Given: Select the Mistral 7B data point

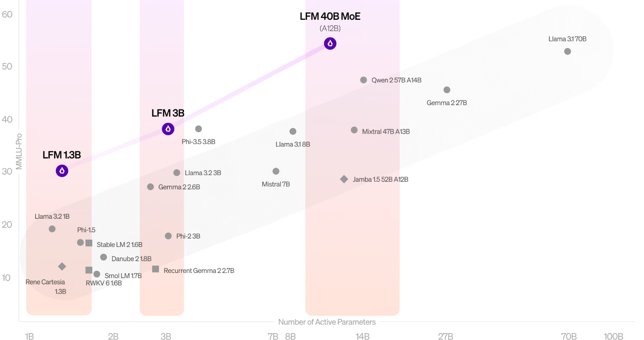Looking at the screenshot, I should coord(276,171).
